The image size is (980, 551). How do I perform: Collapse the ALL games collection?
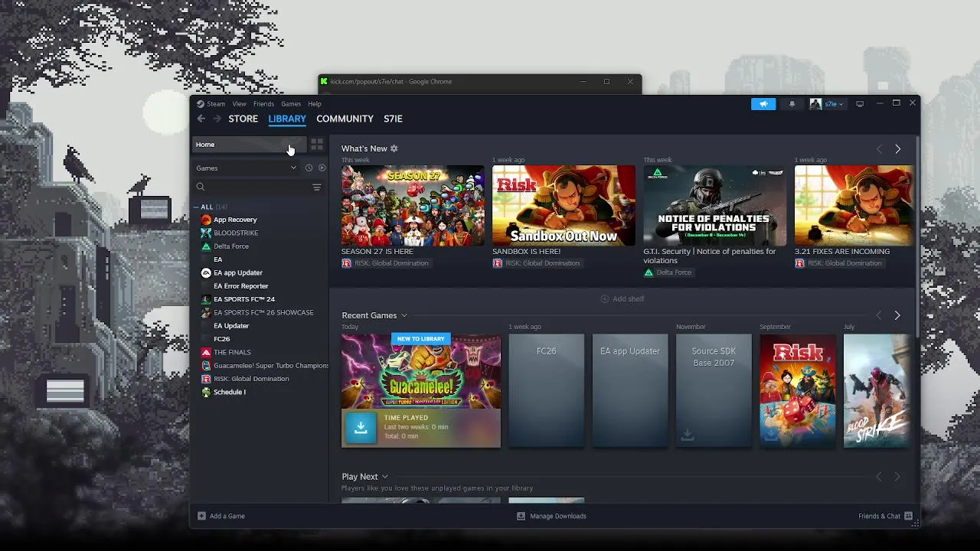(197, 207)
